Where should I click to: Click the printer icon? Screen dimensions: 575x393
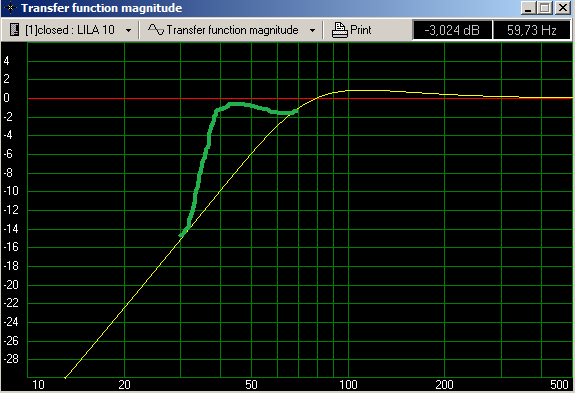pos(340,30)
